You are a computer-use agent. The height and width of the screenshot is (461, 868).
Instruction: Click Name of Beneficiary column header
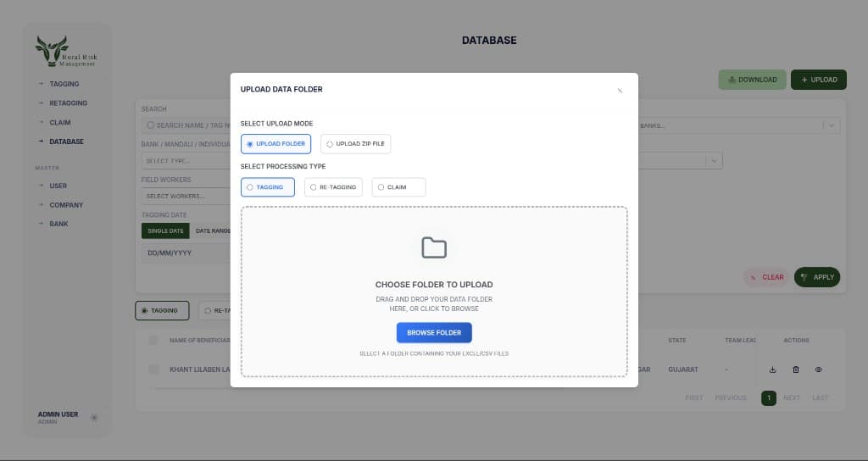coord(200,341)
